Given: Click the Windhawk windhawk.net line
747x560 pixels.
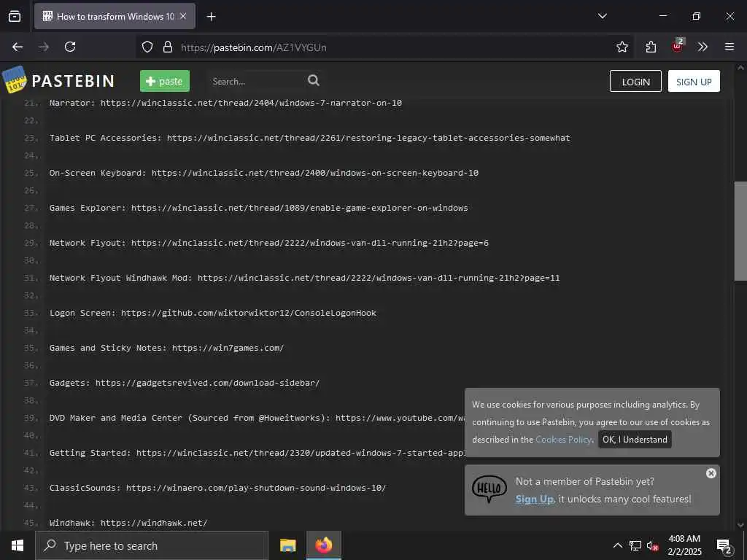Looking at the screenshot, I should [128, 523].
